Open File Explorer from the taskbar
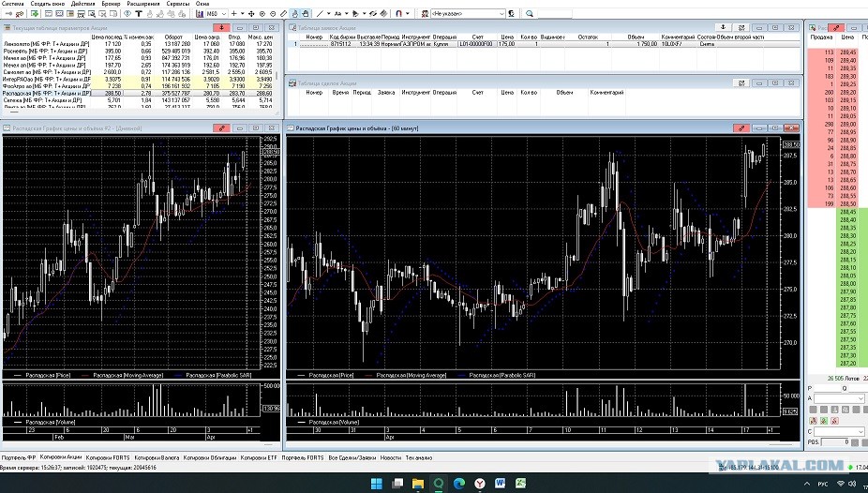 (417, 484)
